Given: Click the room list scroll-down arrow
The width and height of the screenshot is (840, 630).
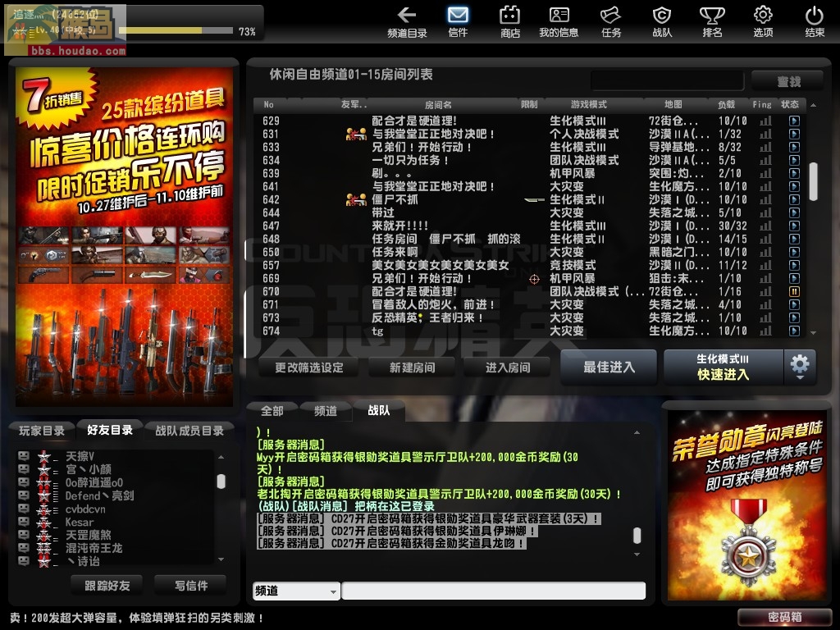Looking at the screenshot, I should pyautogui.click(x=813, y=333).
